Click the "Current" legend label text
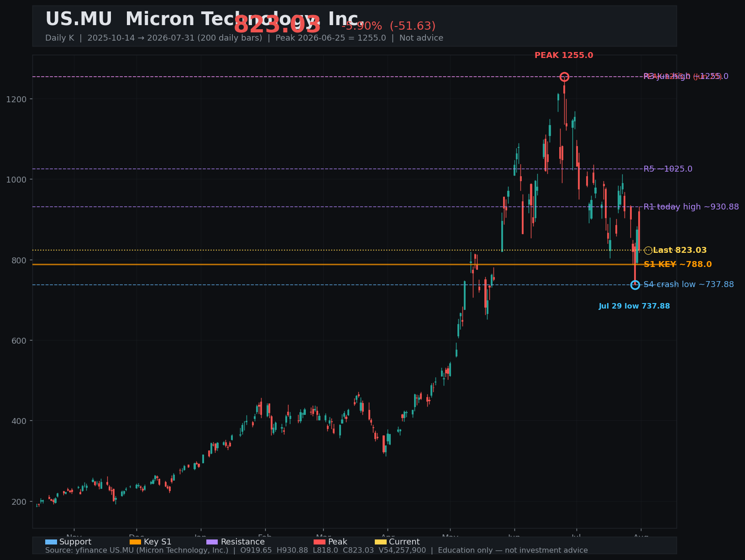 tap(404, 542)
